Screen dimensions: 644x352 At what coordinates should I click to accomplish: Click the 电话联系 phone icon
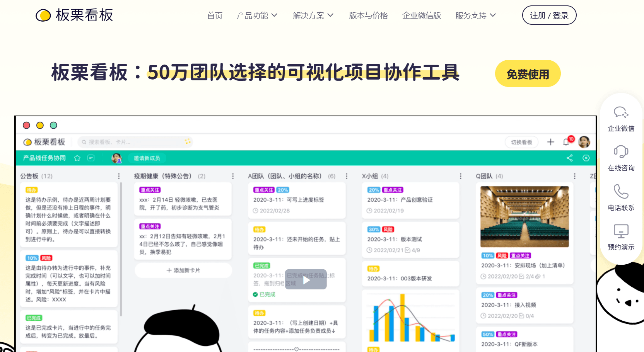pos(621,191)
